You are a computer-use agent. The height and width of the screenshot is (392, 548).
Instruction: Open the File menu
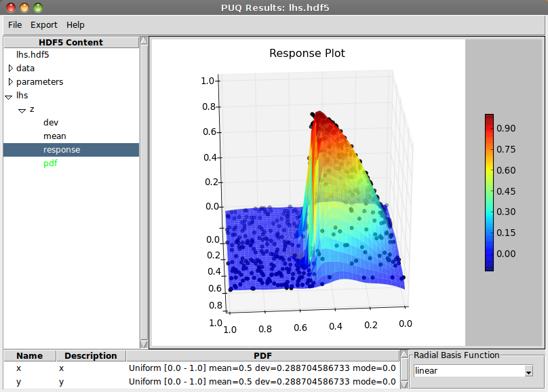(15, 25)
